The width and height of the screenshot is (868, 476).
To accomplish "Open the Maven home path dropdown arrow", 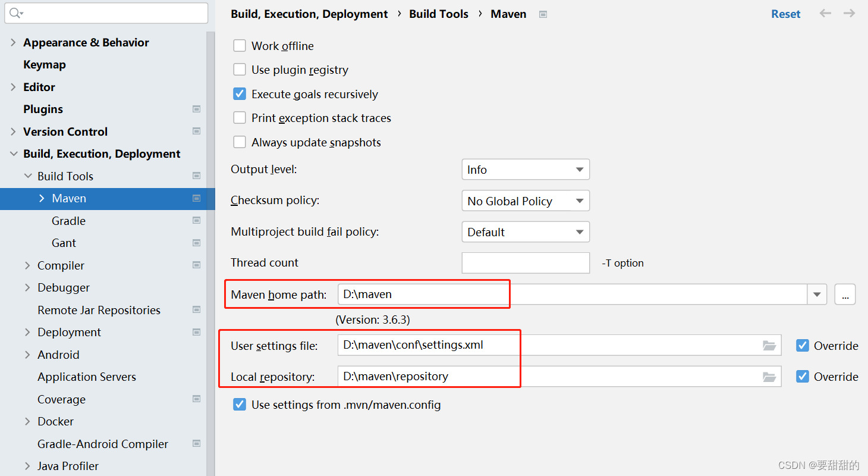I will pyautogui.click(x=817, y=294).
